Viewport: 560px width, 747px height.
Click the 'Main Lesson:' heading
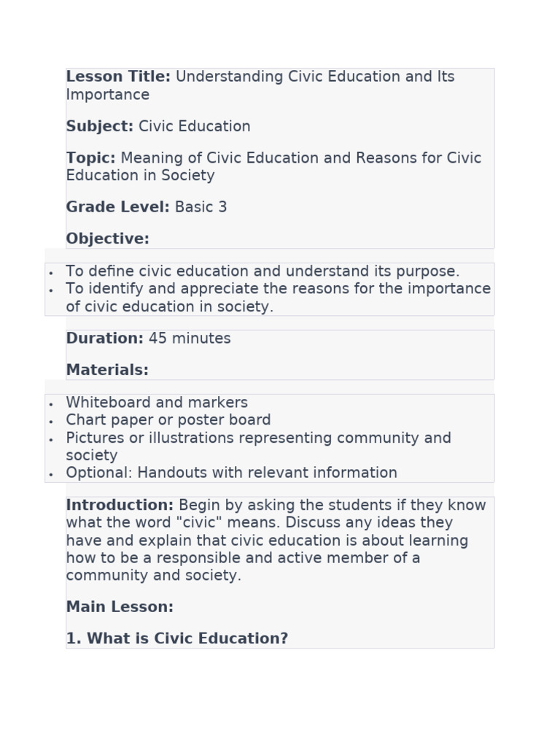coord(120,607)
